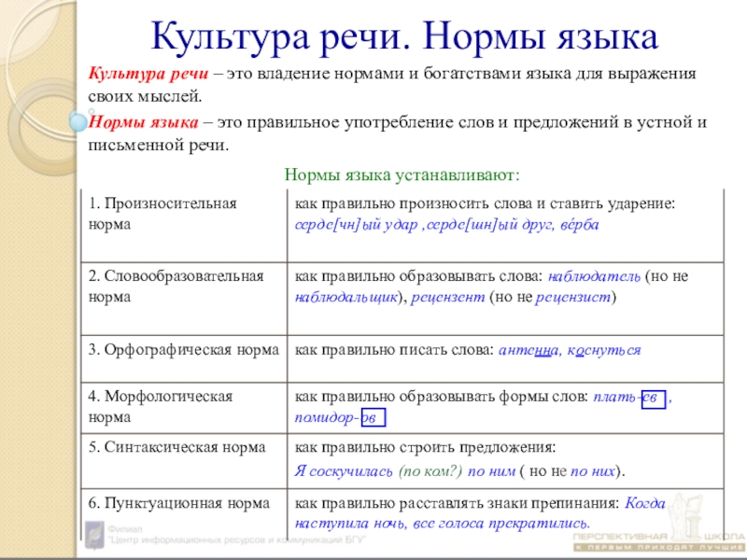Image resolution: width=747 pixels, height=560 pixels.
Task: Click the example word "антенна"
Action: coord(529,351)
